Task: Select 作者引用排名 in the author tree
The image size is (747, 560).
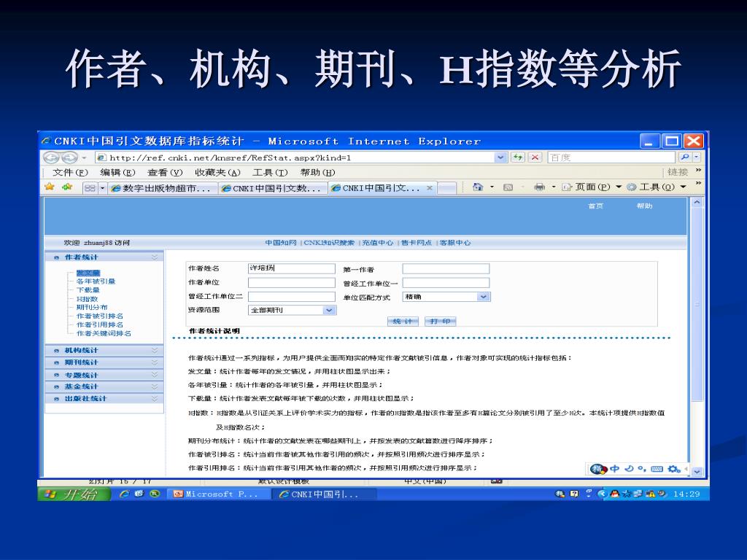Action: pyautogui.click(x=99, y=324)
